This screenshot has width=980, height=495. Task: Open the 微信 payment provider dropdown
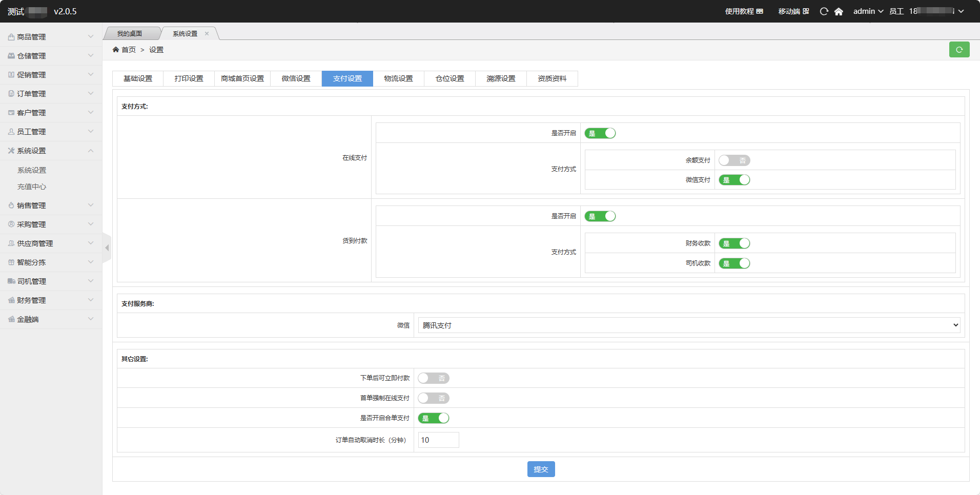pyautogui.click(x=689, y=325)
